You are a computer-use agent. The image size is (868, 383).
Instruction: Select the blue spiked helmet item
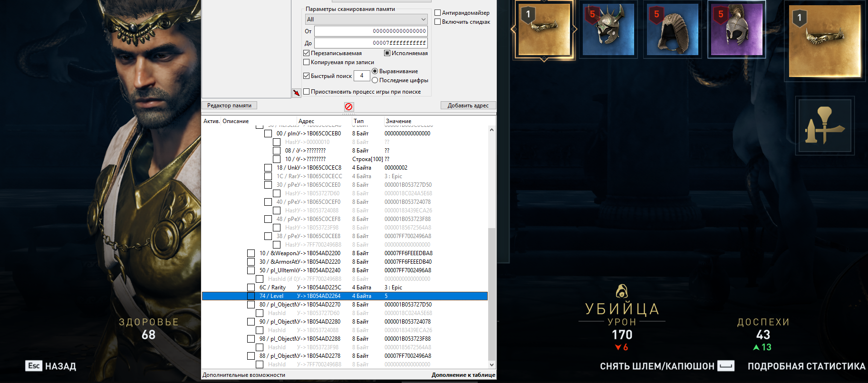608,29
